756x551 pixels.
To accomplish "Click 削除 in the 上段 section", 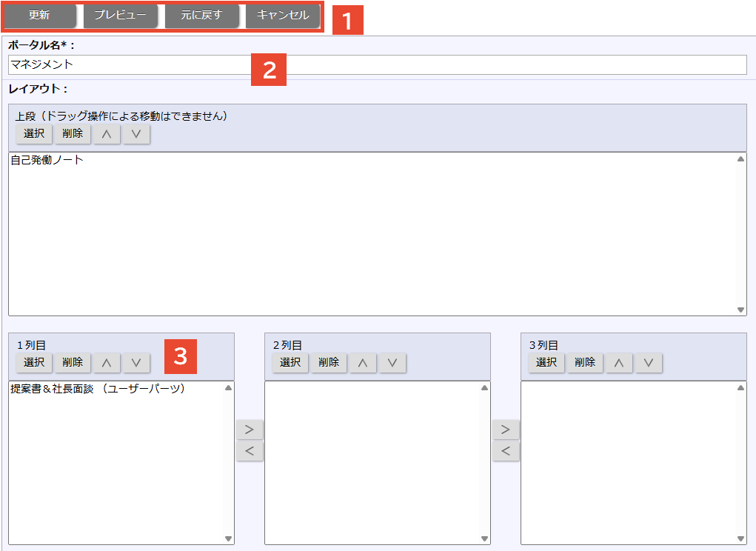I will pos(73,134).
